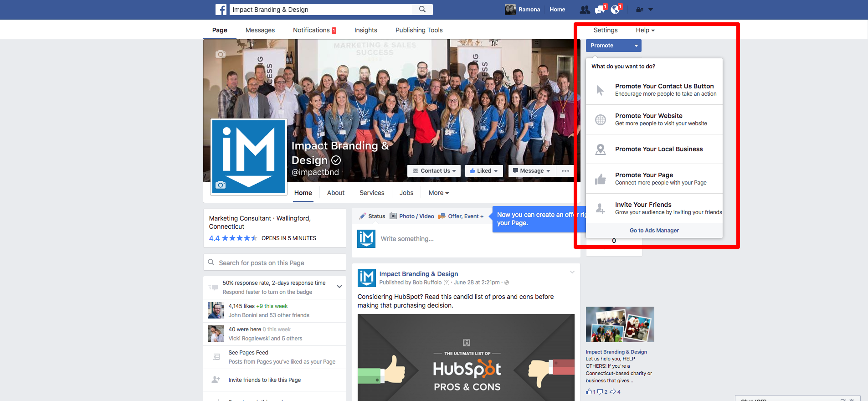Click Search for posts on this Page field
The height and width of the screenshot is (401, 868).
click(x=274, y=262)
